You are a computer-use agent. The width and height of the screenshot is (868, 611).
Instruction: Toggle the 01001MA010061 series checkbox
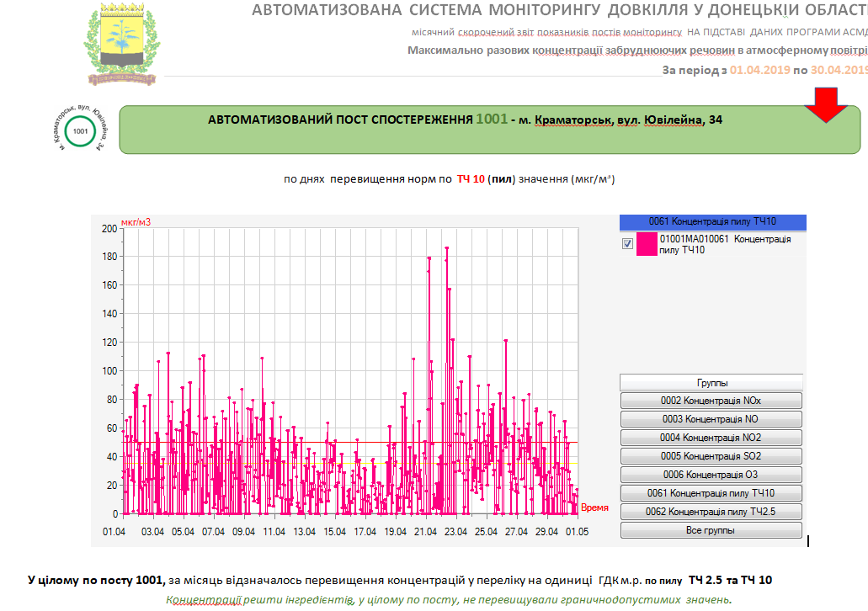pos(626,244)
